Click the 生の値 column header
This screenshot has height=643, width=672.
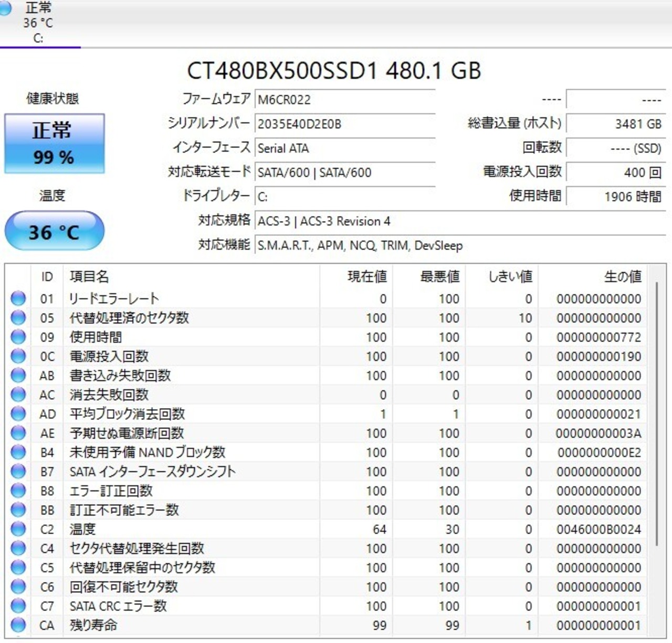(x=622, y=276)
